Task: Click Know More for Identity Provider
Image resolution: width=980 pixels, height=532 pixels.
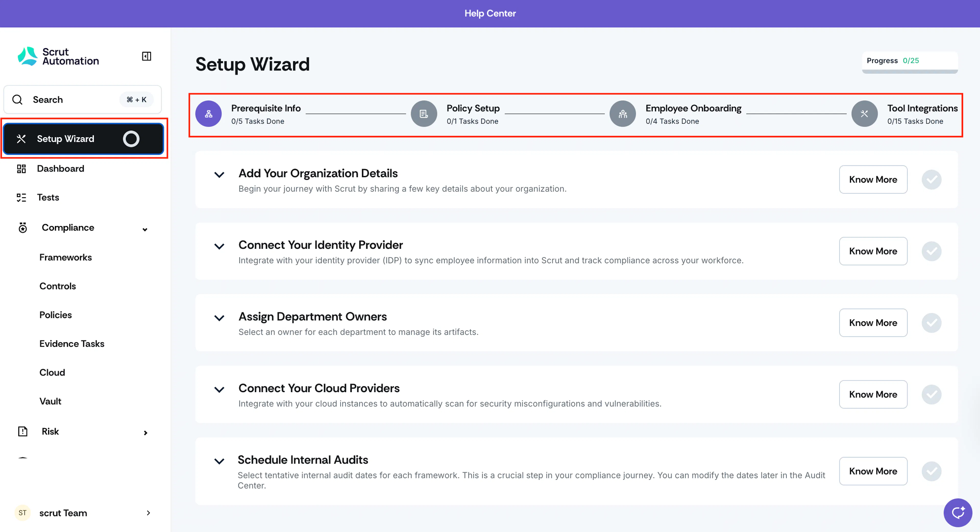Action: point(873,251)
